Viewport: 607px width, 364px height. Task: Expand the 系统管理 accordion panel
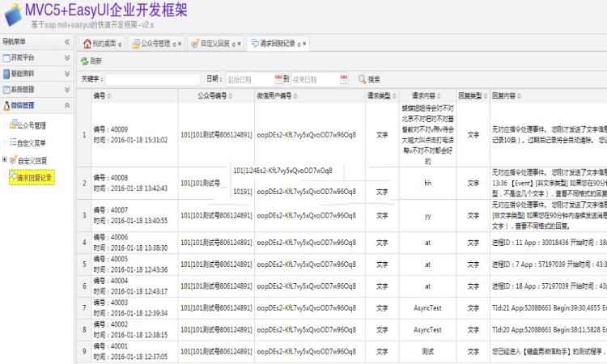[66, 89]
